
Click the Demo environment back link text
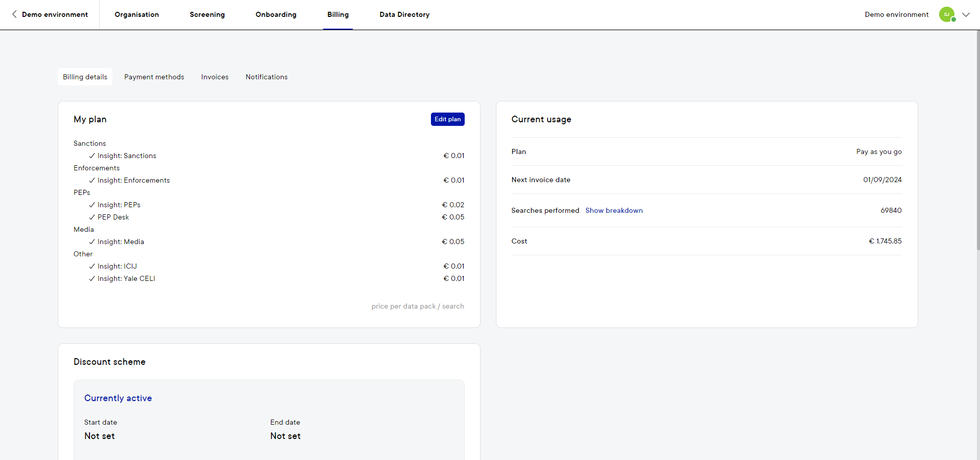pos(55,14)
